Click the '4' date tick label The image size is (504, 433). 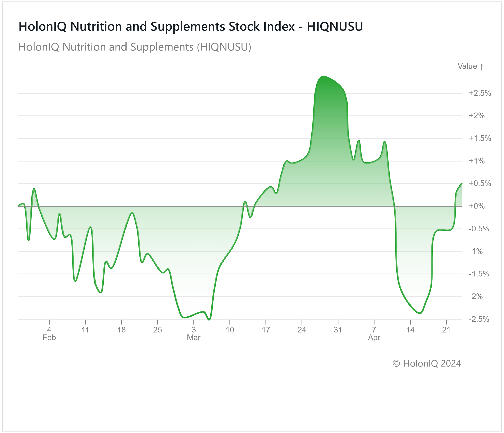click(x=49, y=330)
